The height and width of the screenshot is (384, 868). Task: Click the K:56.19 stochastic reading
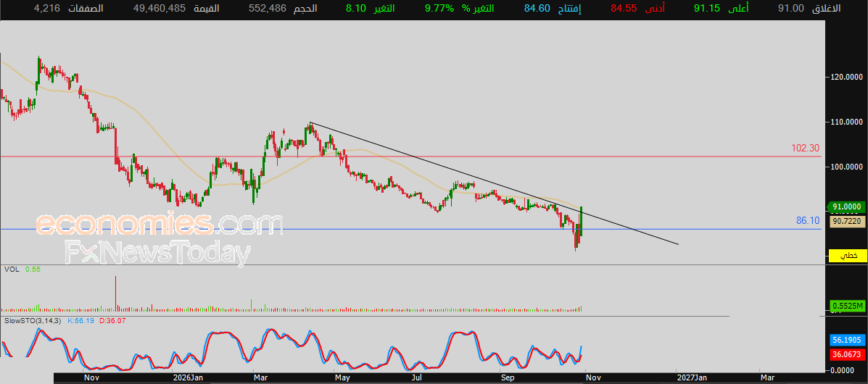click(x=80, y=320)
